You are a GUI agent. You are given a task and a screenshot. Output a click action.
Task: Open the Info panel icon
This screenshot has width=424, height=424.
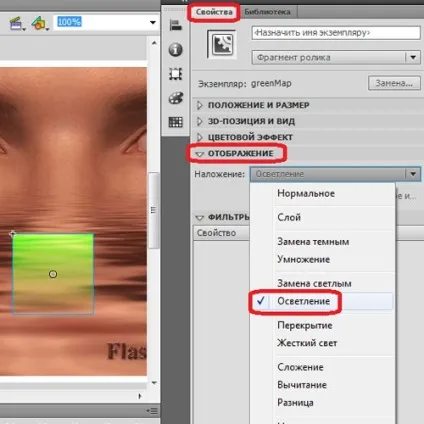(x=175, y=50)
